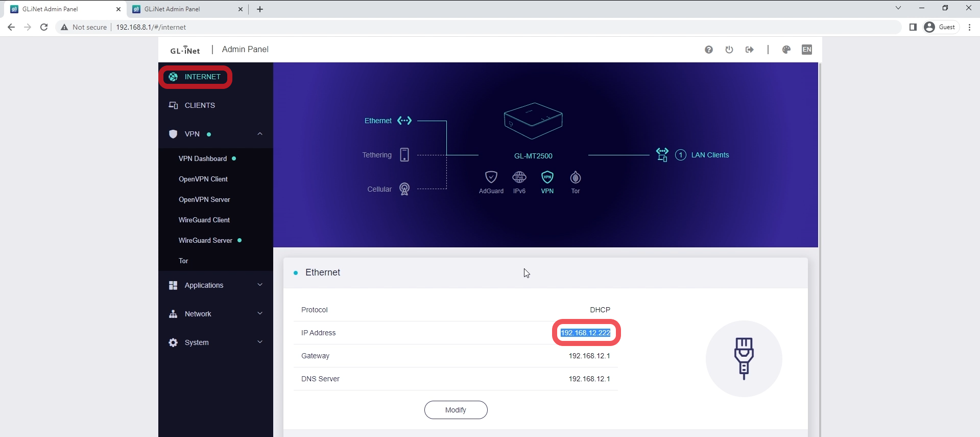The height and width of the screenshot is (437, 980).
Task: Expand the Network menu
Action: (x=216, y=314)
